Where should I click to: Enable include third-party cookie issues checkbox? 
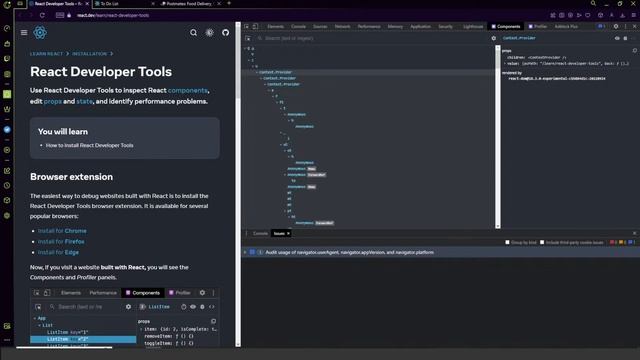[x=542, y=242]
